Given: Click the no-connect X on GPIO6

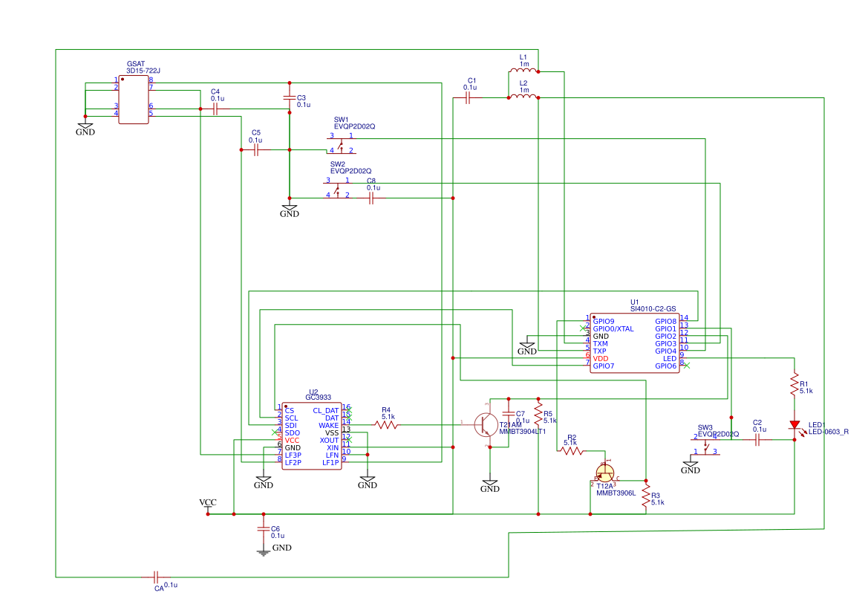Looking at the screenshot, I should coord(686,366).
